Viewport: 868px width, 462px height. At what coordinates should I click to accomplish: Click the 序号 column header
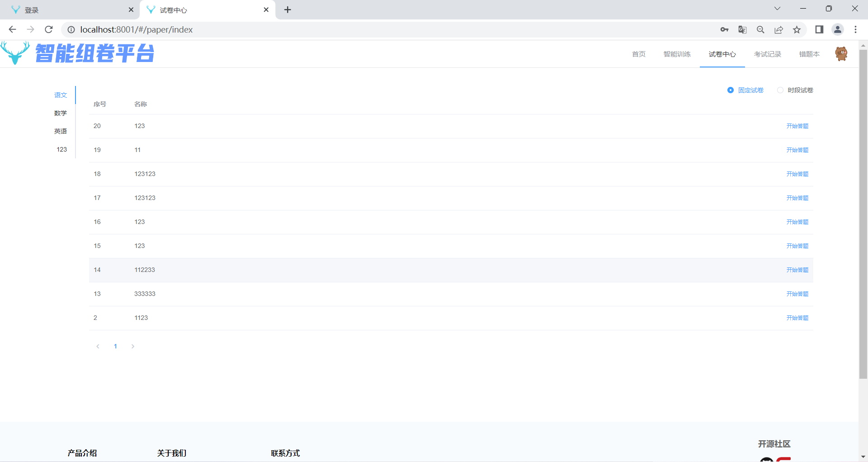coord(100,104)
